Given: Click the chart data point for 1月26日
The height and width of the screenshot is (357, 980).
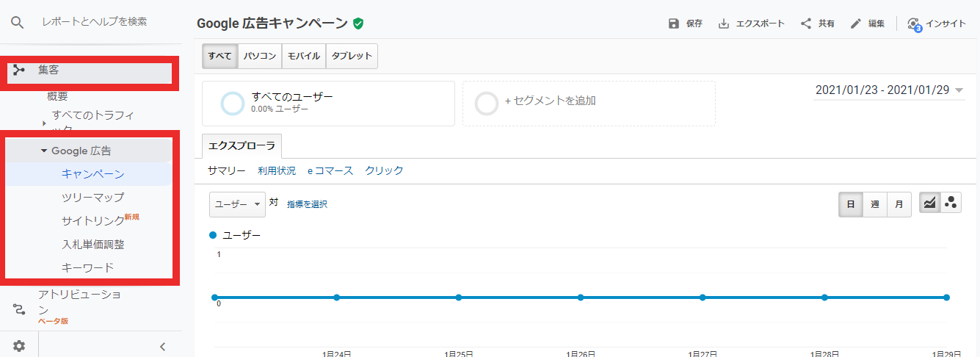Looking at the screenshot, I should click(581, 297).
